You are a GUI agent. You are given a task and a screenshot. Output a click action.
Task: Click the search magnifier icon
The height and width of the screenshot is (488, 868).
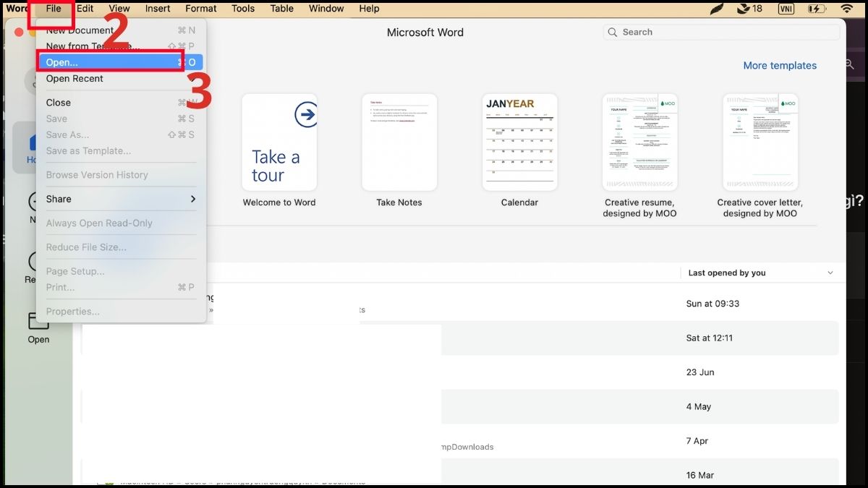tap(613, 33)
